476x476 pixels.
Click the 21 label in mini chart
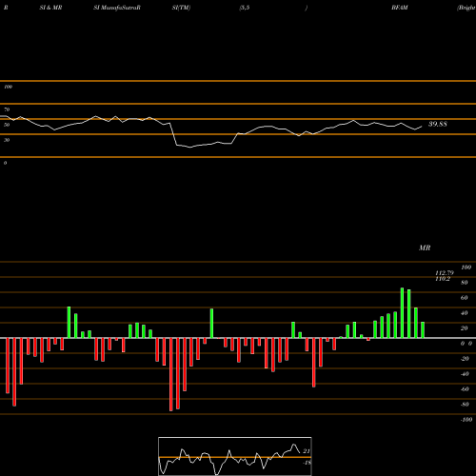pyautogui.click(x=307, y=451)
